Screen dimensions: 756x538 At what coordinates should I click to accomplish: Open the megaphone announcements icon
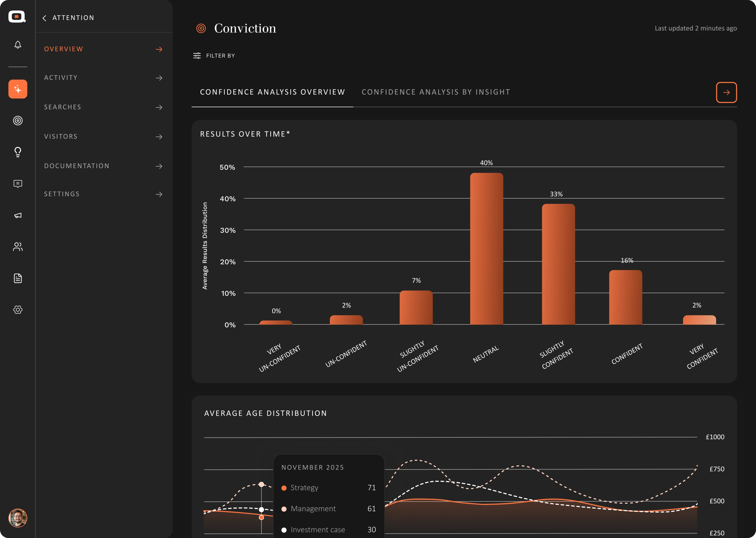click(18, 215)
